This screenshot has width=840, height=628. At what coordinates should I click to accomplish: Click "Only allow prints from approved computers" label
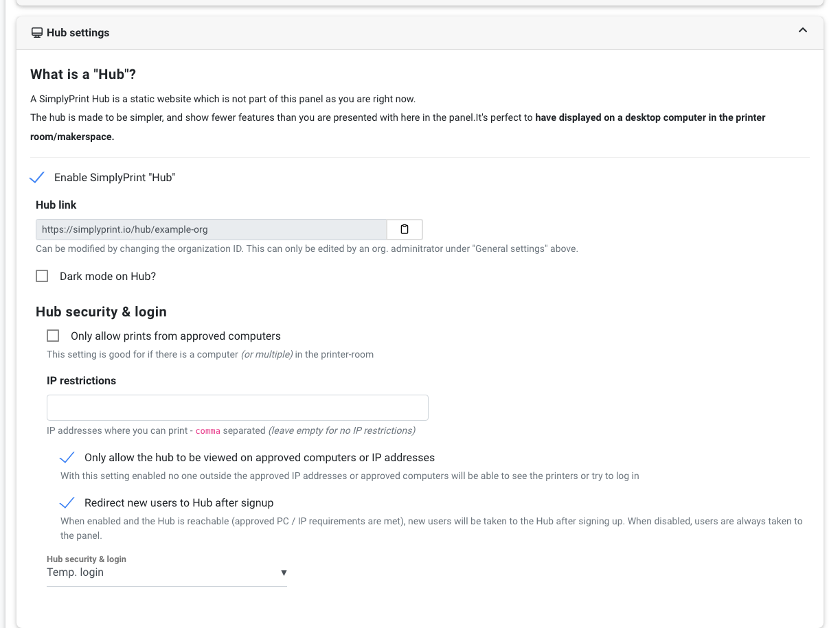176,336
